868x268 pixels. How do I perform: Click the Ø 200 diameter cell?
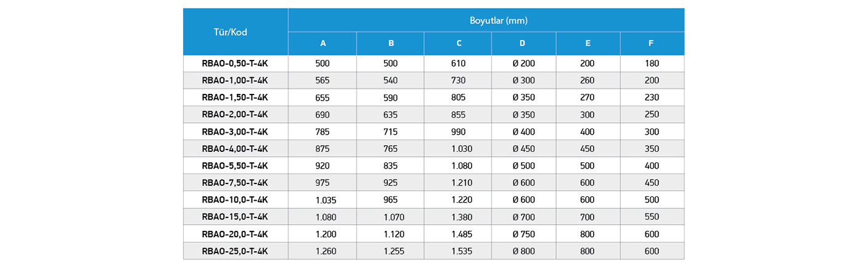coord(523,64)
